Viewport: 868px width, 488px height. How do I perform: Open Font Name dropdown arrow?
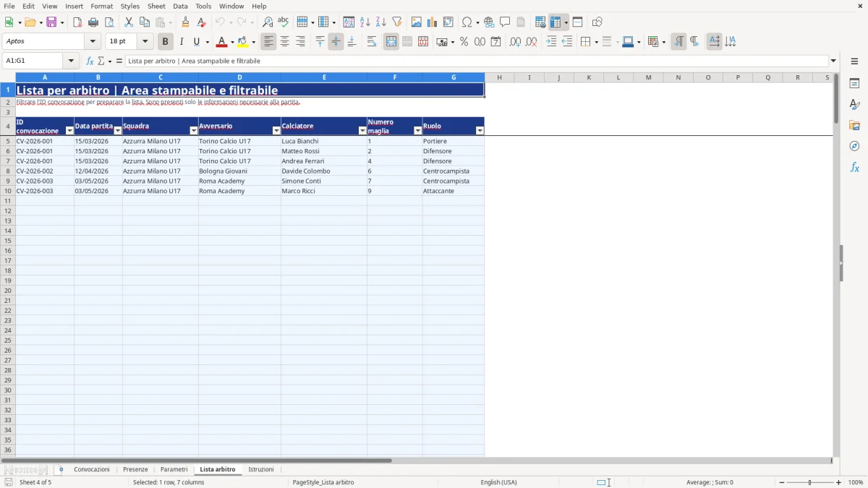click(x=93, y=42)
